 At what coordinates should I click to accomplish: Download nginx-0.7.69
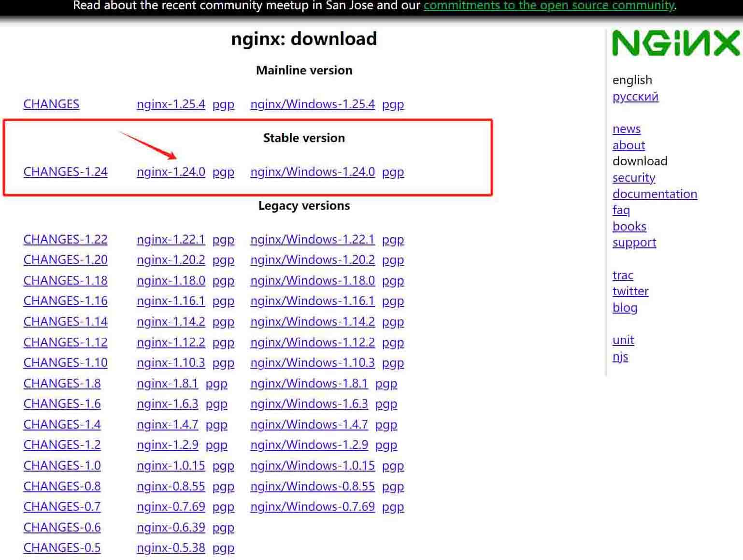point(171,507)
